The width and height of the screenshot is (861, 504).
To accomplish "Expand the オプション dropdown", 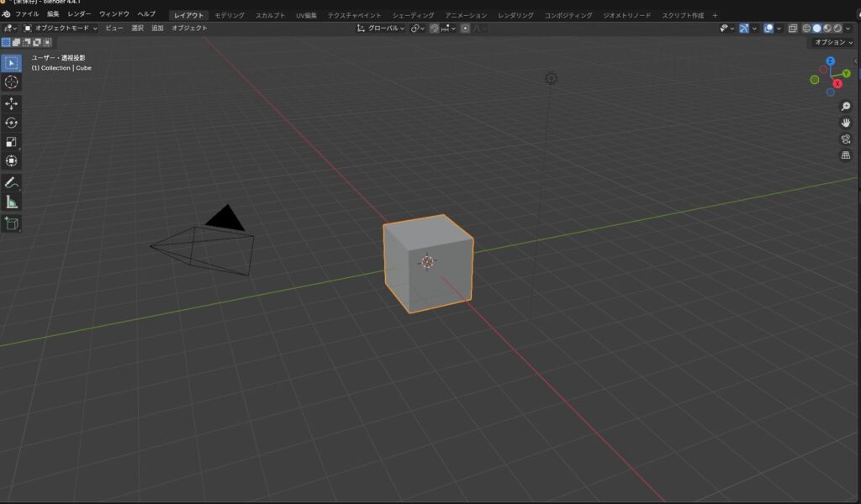I will pos(832,42).
